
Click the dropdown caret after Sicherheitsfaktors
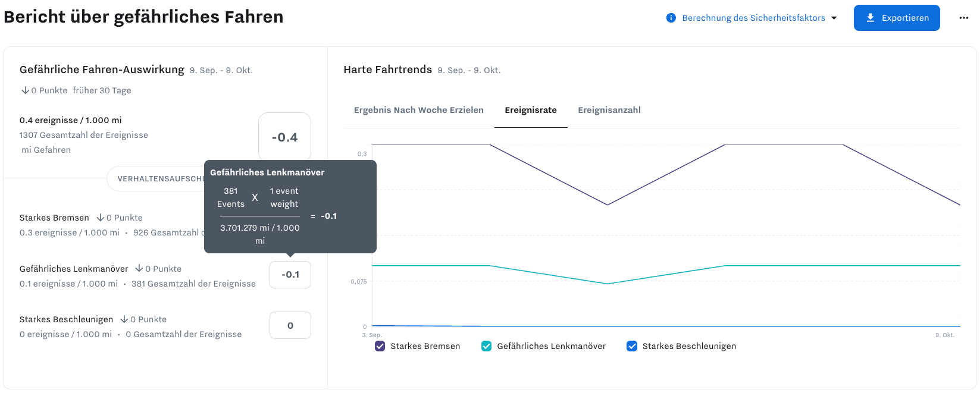834,18
